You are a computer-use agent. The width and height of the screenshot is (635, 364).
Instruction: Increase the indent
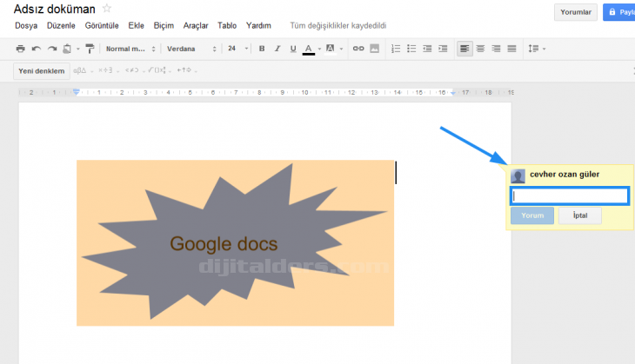point(443,49)
